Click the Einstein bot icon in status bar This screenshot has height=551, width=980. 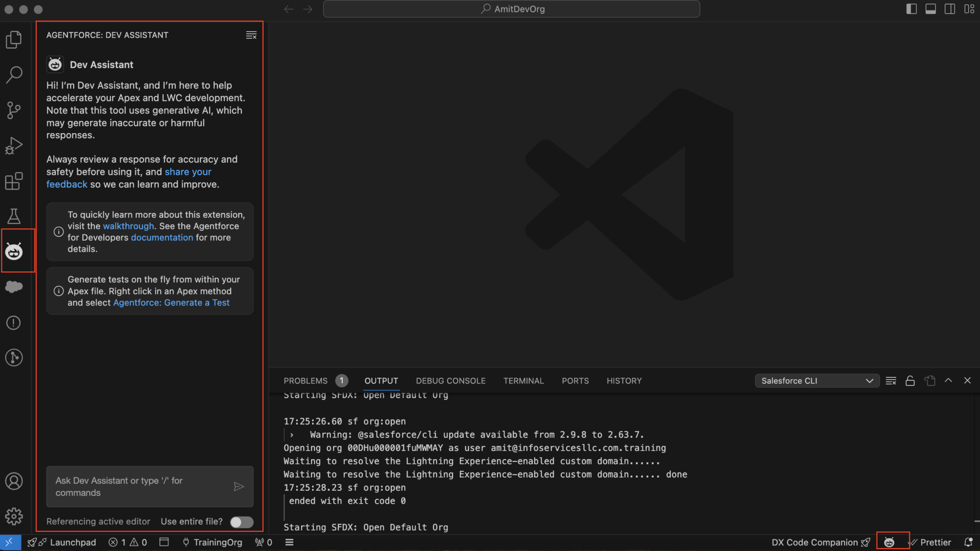pyautogui.click(x=890, y=542)
